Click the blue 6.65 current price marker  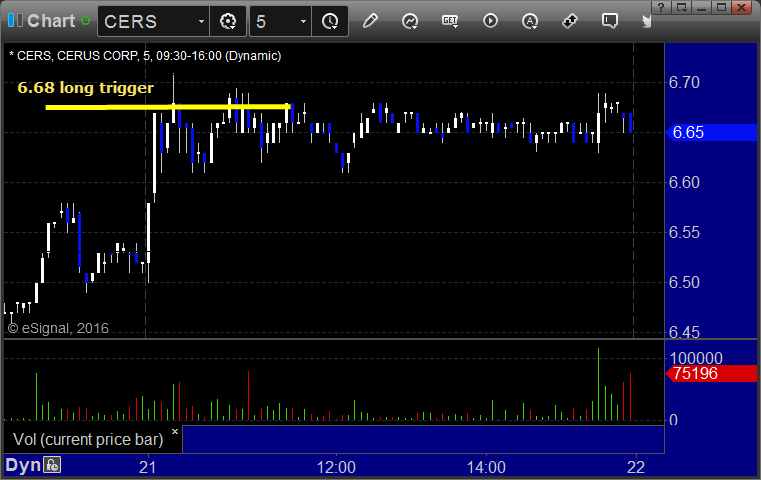(711, 132)
